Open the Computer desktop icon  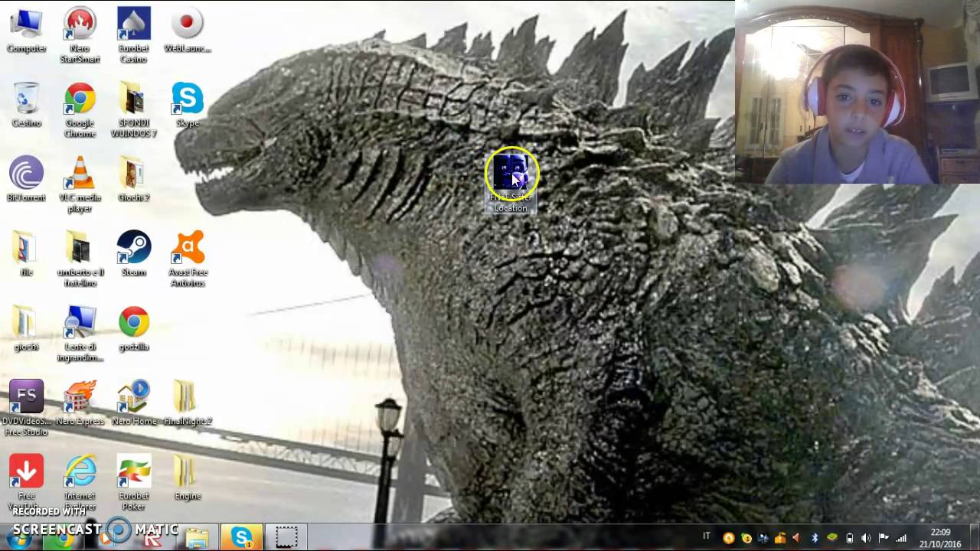coord(26,31)
